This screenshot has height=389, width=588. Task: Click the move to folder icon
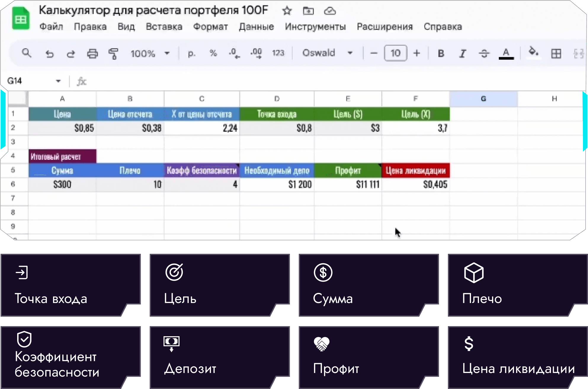pos(308,11)
